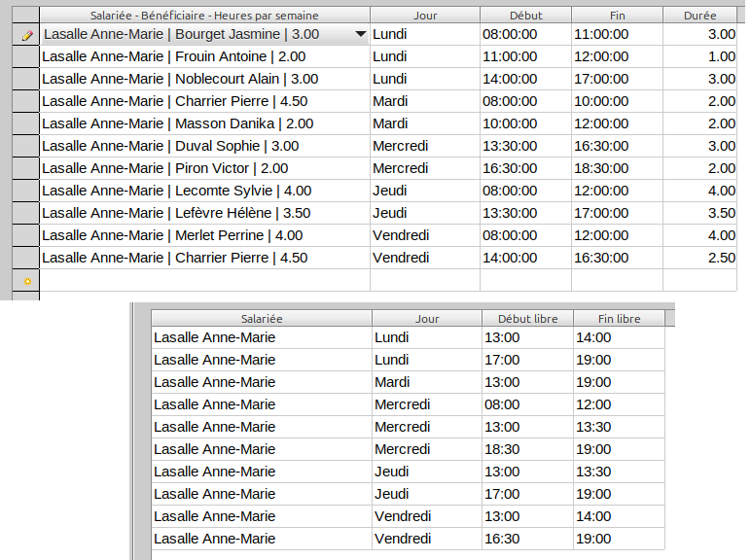The height and width of the screenshot is (560, 751).
Task: Click Jour Jeudi in Lecomte Sylvie row
Action: (x=425, y=191)
